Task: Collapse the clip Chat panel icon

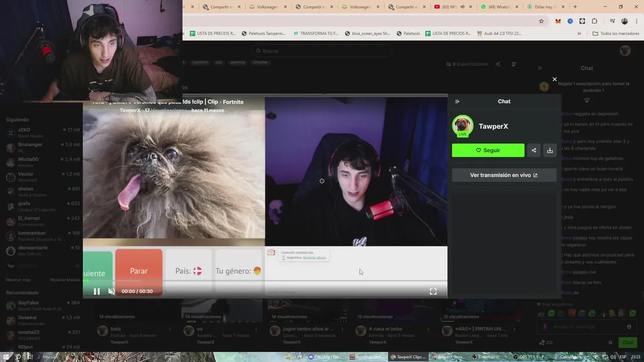Action: coord(457,102)
